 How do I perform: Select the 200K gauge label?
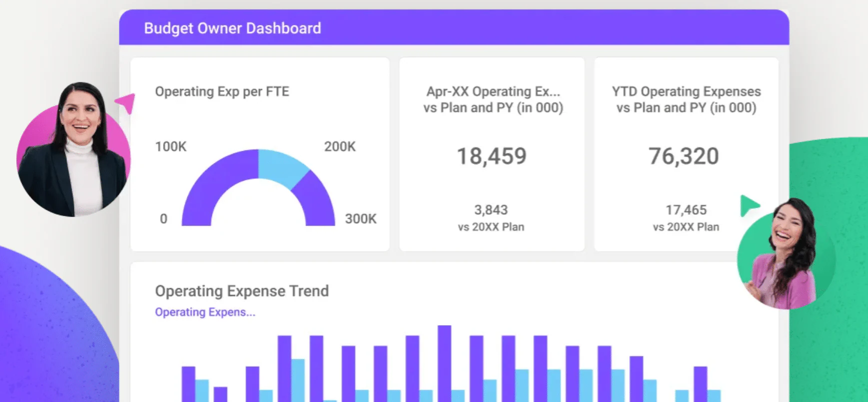point(340,146)
